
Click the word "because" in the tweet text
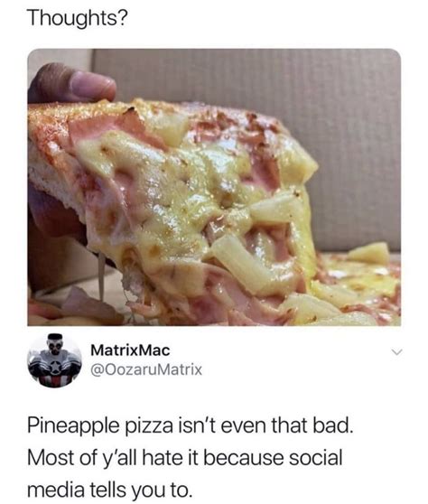pyautogui.click(x=244, y=457)
